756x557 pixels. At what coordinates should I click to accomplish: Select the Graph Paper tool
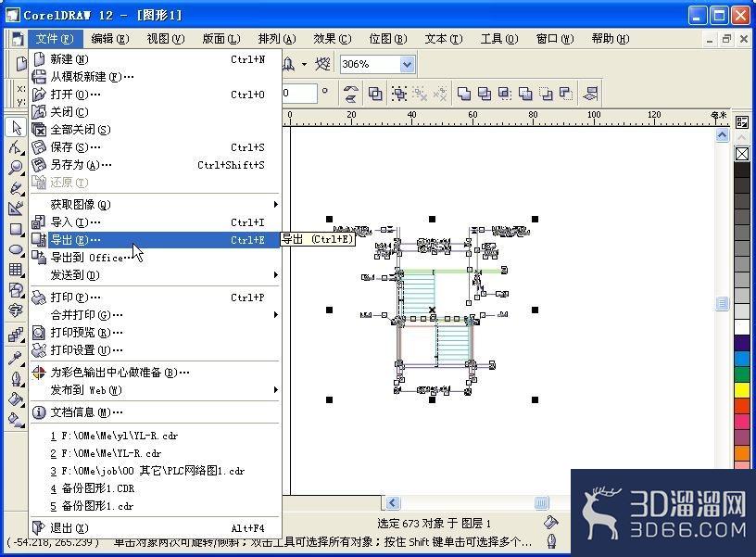click(16, 270)
